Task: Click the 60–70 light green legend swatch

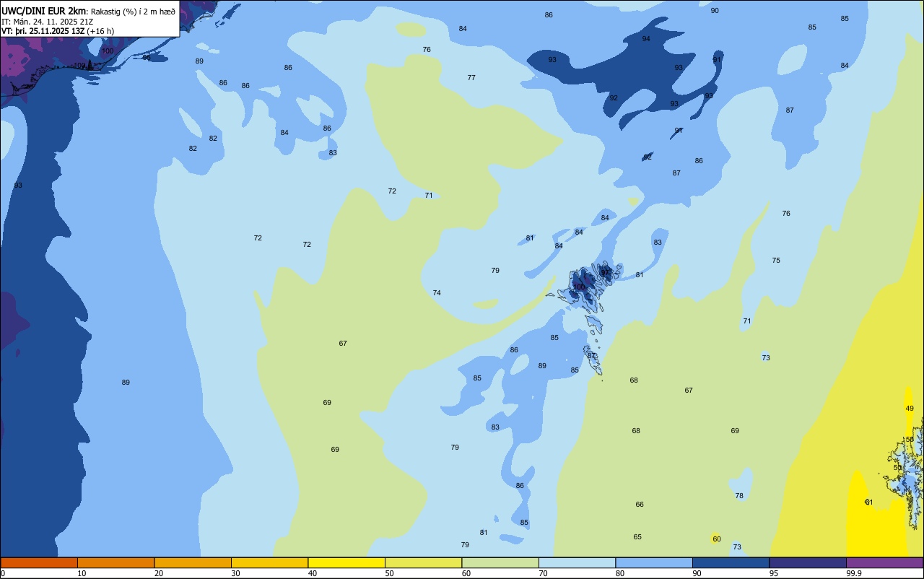Action: point(500,562)
